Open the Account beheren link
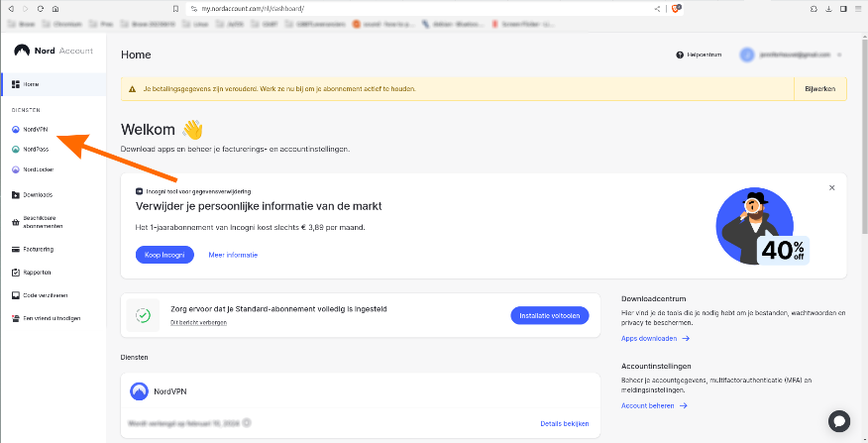Image resolution: width=868 pixels, height=443 pixels. point(654,406)
